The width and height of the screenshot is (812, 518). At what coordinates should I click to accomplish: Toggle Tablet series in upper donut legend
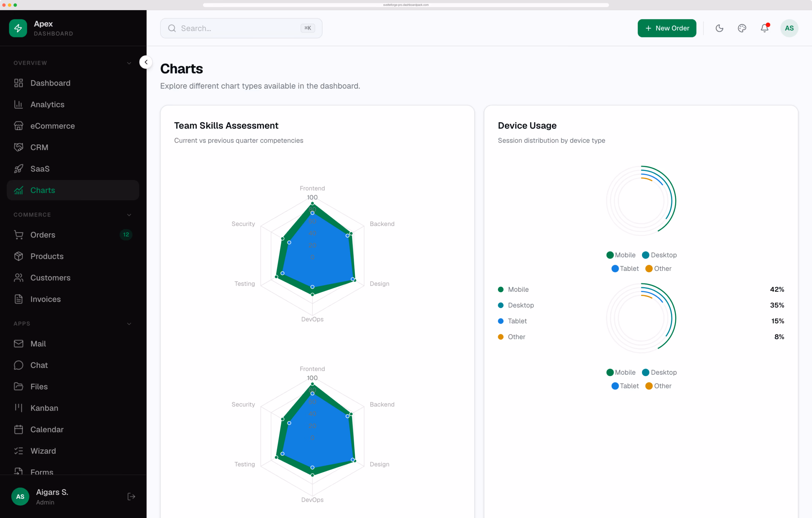(x=625, y=269)
